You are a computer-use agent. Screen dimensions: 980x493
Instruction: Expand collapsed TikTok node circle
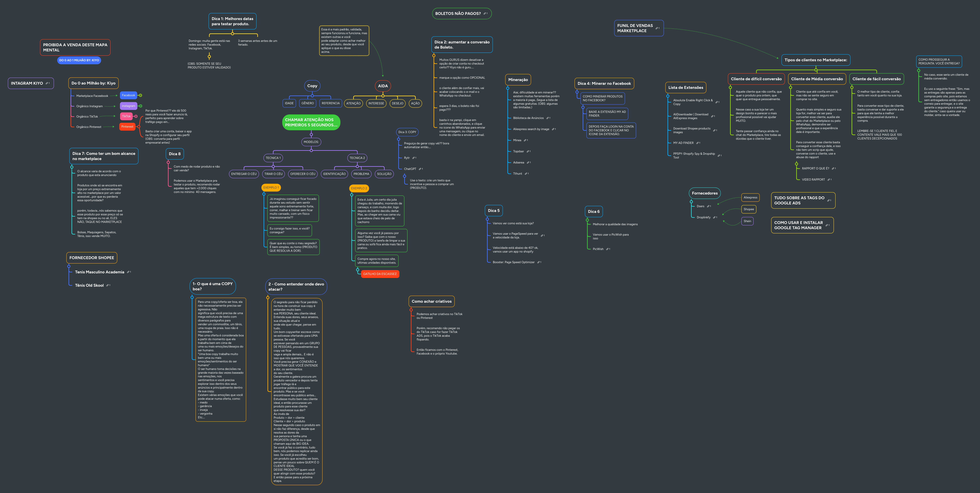click(x=136, y=116)
